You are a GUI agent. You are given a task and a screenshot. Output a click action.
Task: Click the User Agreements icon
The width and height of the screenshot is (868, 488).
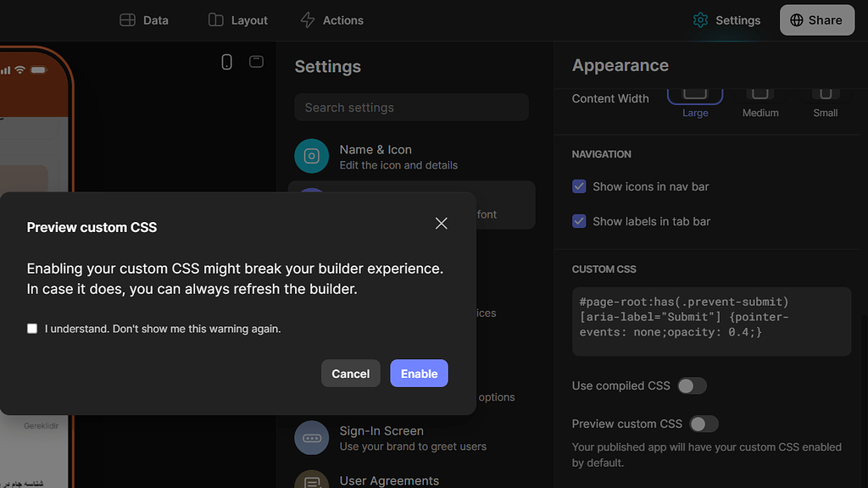click(x=311, y=480)
